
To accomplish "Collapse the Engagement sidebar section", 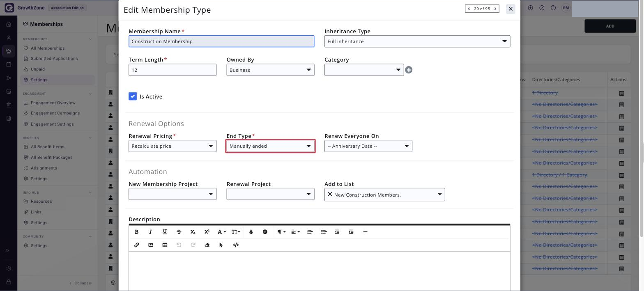I will (90, 94).
